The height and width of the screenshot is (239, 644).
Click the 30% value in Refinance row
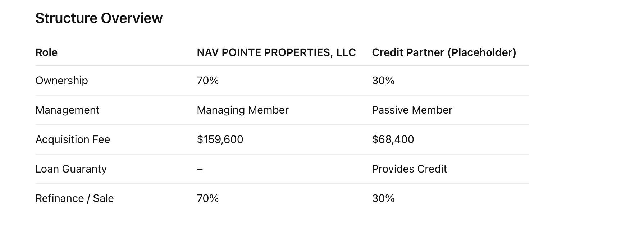tap(383, 198)
